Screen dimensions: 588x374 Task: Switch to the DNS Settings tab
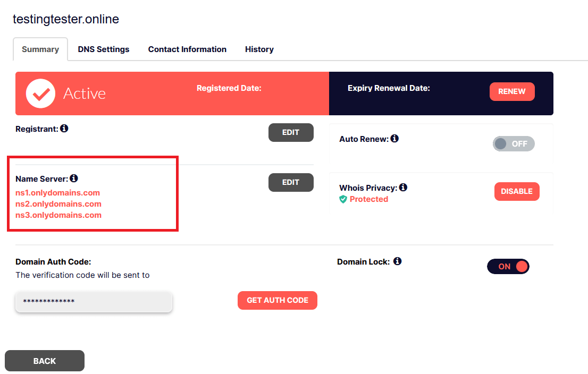[x=103, y=49]
